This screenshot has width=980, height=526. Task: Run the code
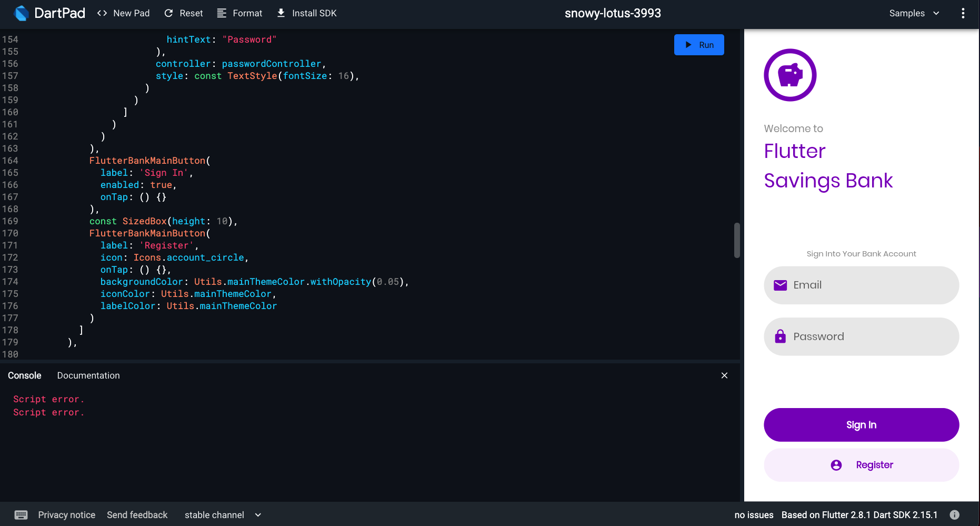coord(699,45)
